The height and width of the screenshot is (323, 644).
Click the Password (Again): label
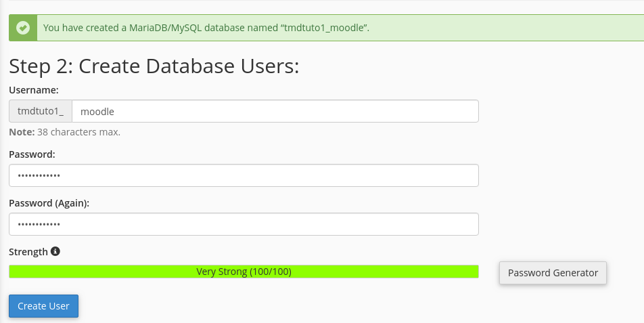(49, 202)
